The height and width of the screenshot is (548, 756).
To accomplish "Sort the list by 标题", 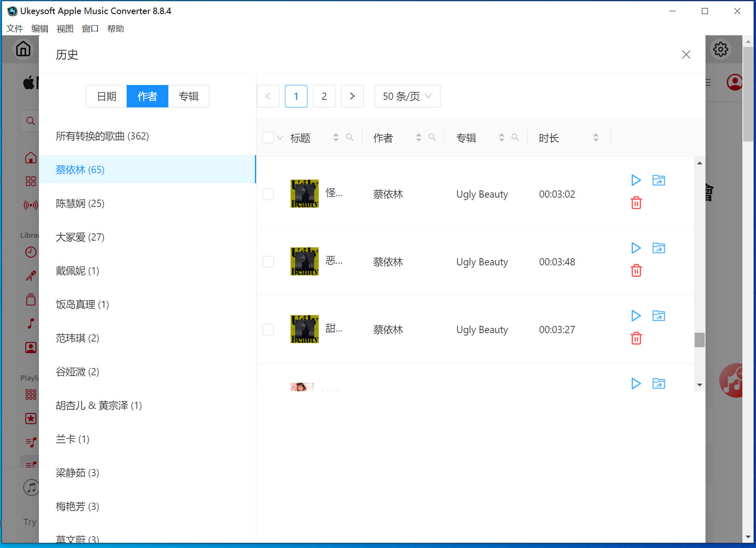I will point(336,138).
